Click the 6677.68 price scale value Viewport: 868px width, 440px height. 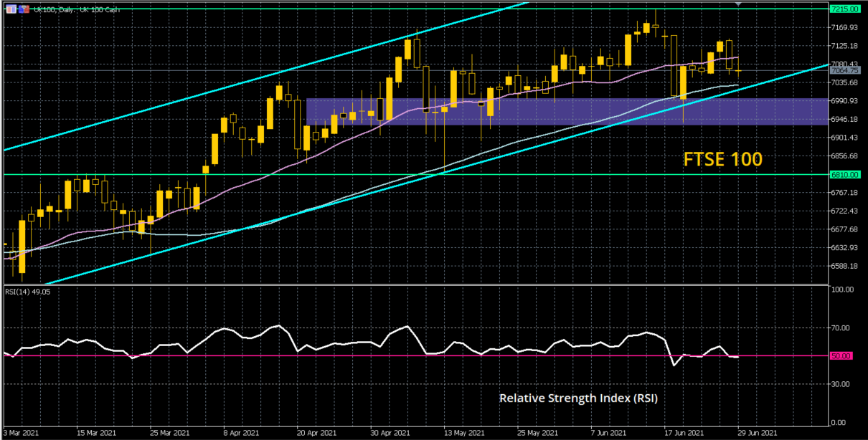point(844,229)
